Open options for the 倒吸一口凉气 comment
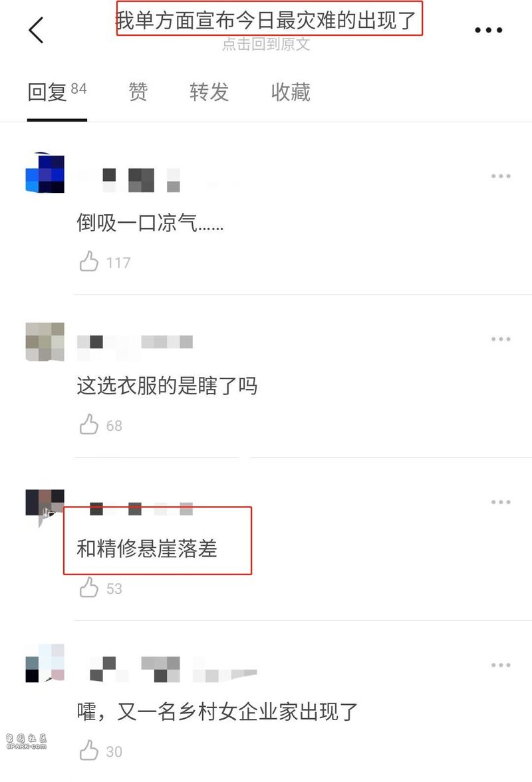Screen dimensions: 532x782 point(501,176)
